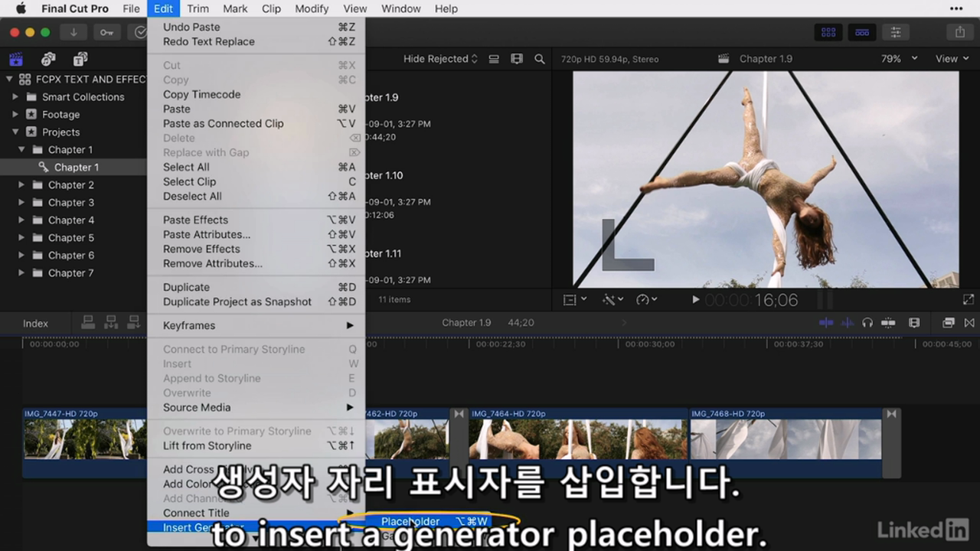This screenshot has height=551, width=980.
Task: Expand the Smart Collections folder
Action: (x=15, y=97)
